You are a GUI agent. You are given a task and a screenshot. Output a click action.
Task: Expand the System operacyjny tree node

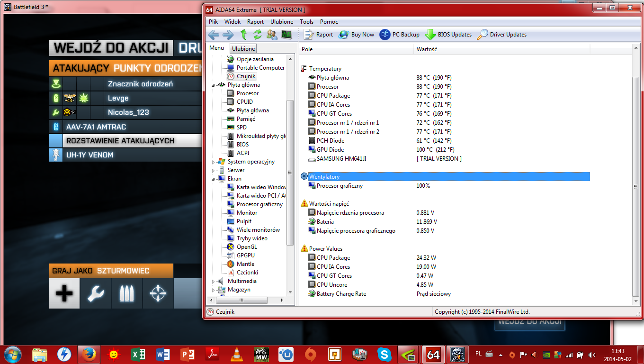tap(214, 162)
